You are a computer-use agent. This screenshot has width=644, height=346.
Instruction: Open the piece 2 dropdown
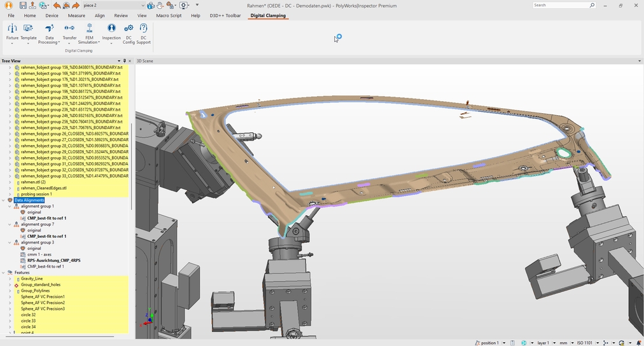pos(142,5)
